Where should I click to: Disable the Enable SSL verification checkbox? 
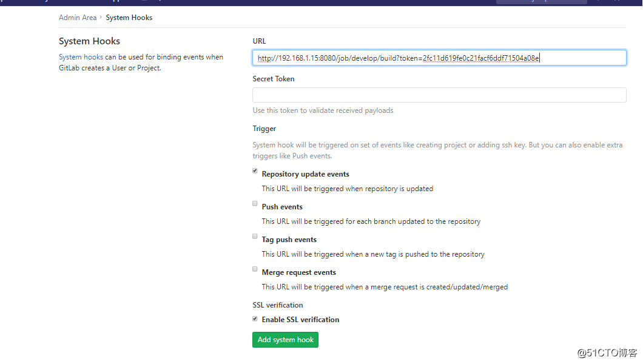tap(255, 318)
